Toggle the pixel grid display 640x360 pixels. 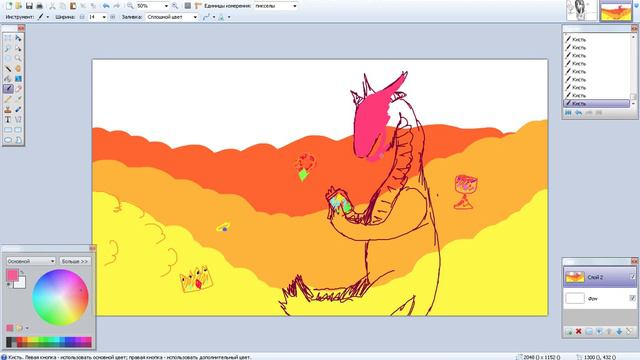(x=188, y=6)
